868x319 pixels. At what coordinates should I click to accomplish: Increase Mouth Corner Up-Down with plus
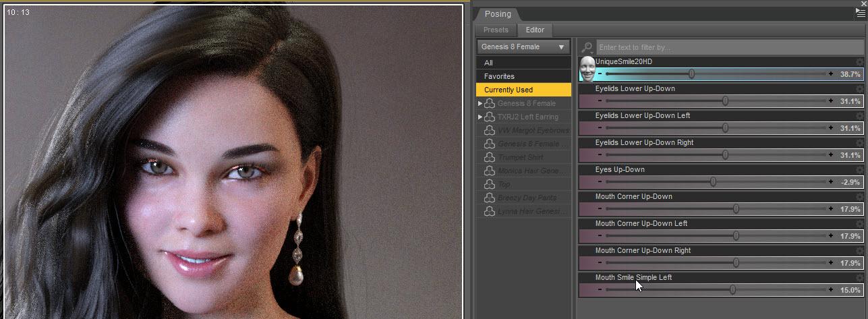pos(831,208)
